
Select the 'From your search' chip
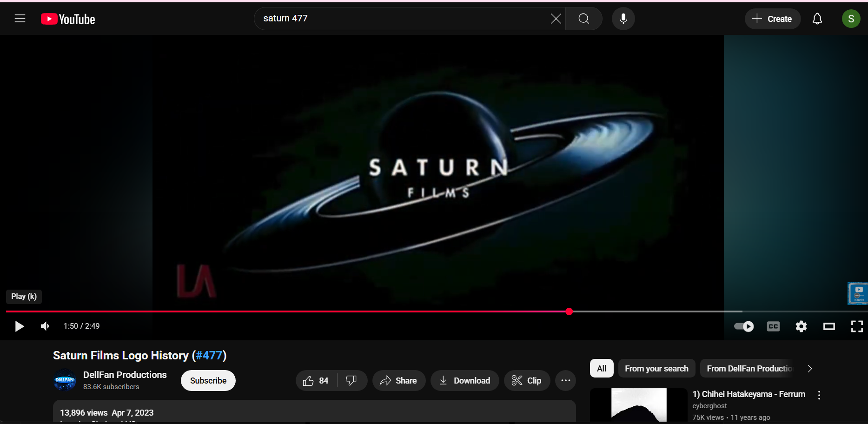pyautogui.click(x=656, y=369)
